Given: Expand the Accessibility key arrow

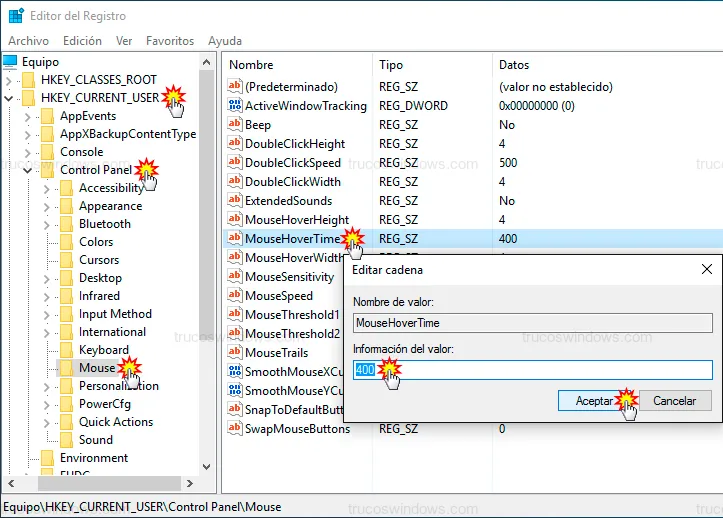Looking at the screenshot, I should [x=47, y=188].
